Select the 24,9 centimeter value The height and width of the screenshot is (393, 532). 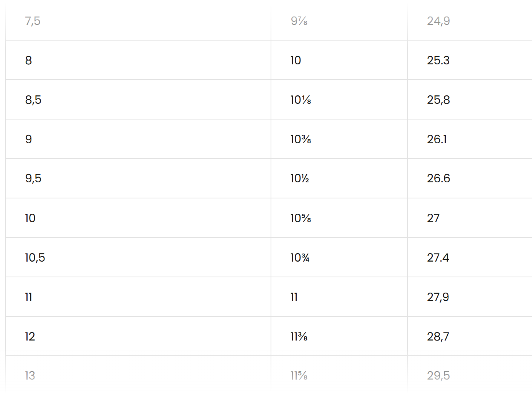(x=438, y=21)
